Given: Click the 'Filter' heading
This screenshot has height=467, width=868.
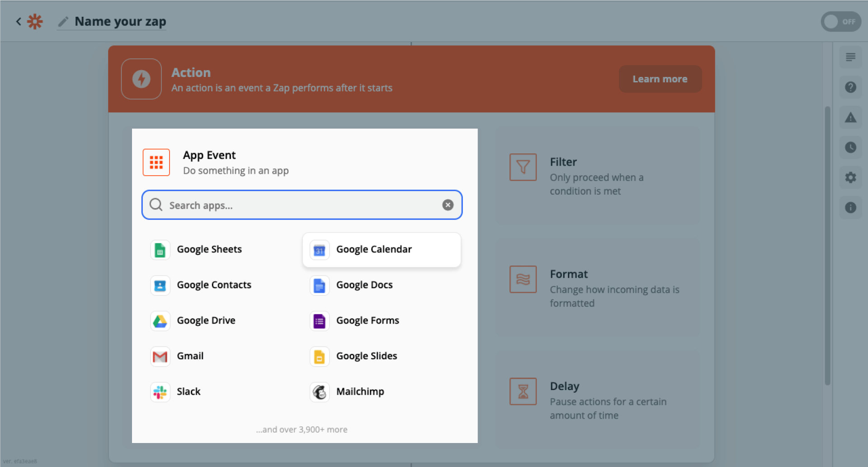Looking at the screenshot, I should coord(563,162).
